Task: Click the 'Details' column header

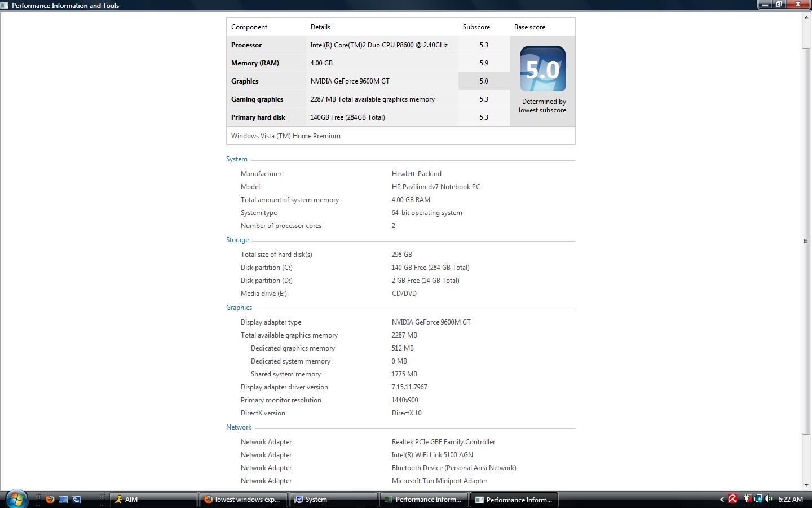Action: pos(320,27)
